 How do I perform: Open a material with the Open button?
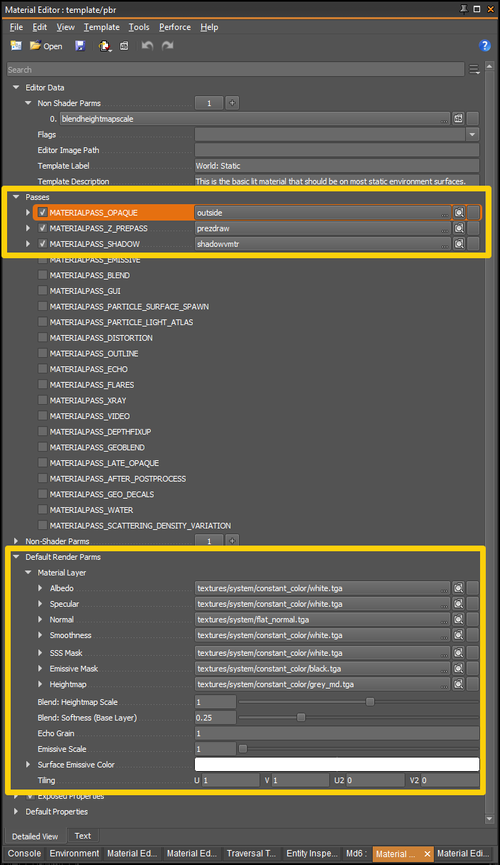[x=46, y=46]
